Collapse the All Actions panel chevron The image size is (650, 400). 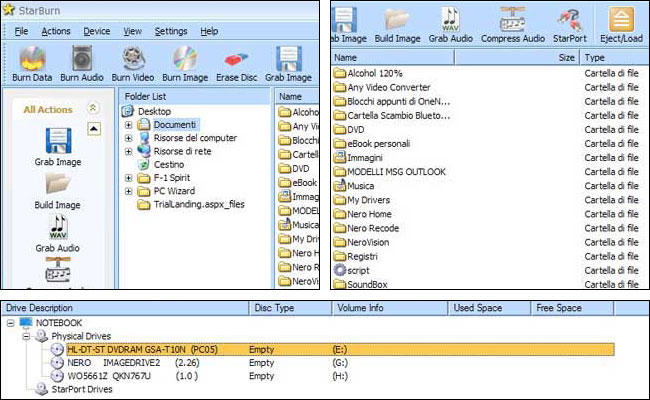(93, 108)
